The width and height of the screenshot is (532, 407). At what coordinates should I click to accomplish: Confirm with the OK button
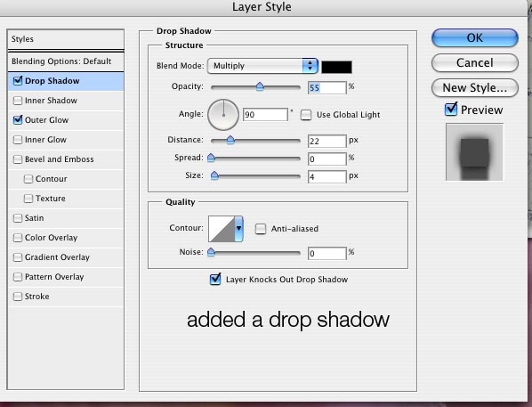click(475, 37)
